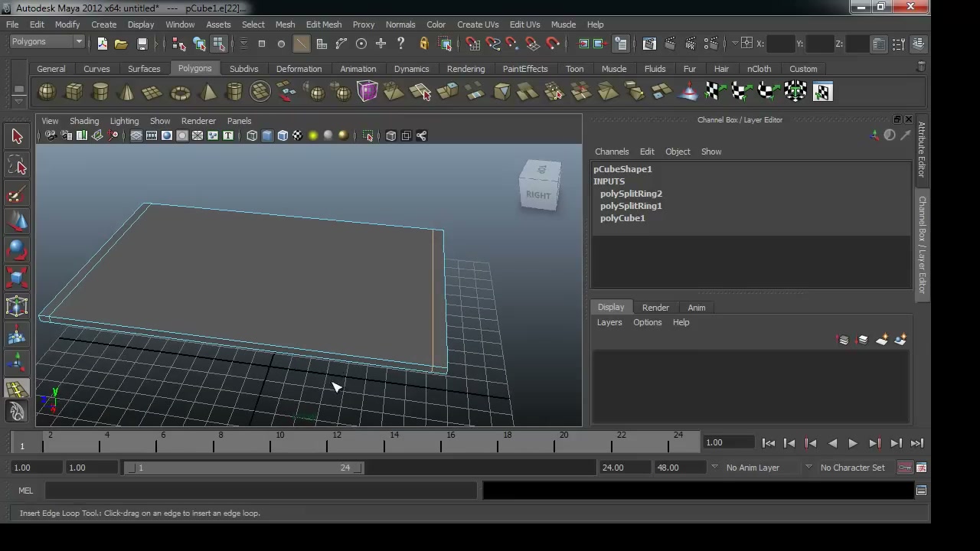Create a polygon cone from shelf

126,93
